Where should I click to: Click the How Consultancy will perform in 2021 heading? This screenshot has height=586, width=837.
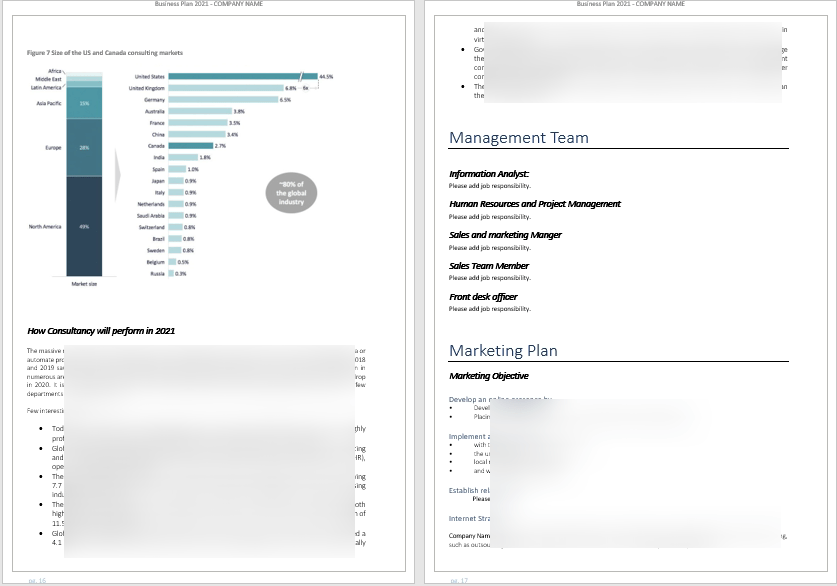102,330
